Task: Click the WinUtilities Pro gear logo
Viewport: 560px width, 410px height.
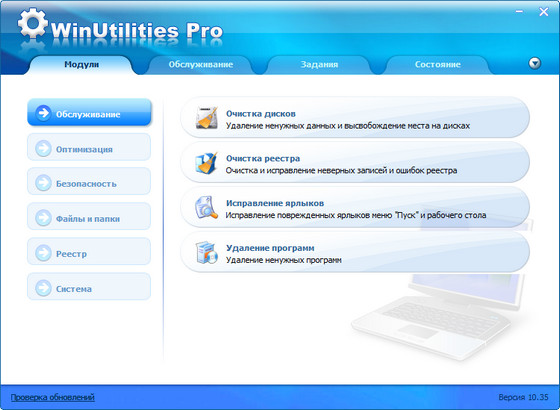Action: coord(32,23)
